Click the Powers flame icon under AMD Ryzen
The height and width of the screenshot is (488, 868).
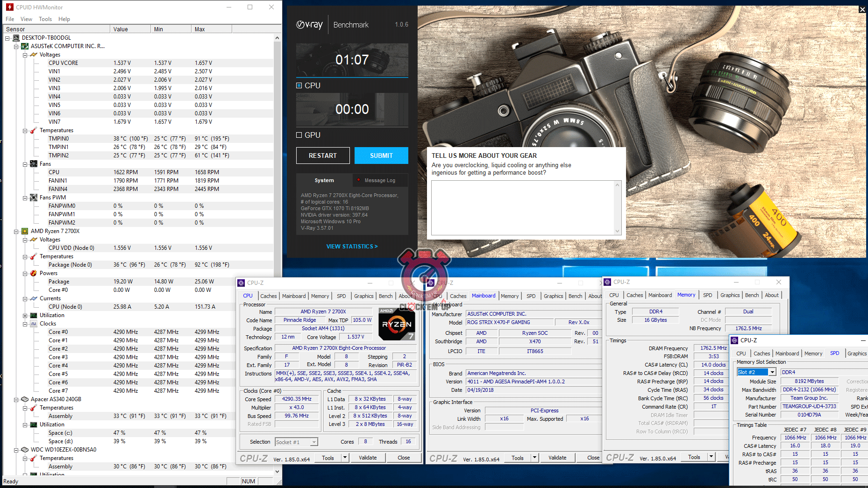(34, 273)
